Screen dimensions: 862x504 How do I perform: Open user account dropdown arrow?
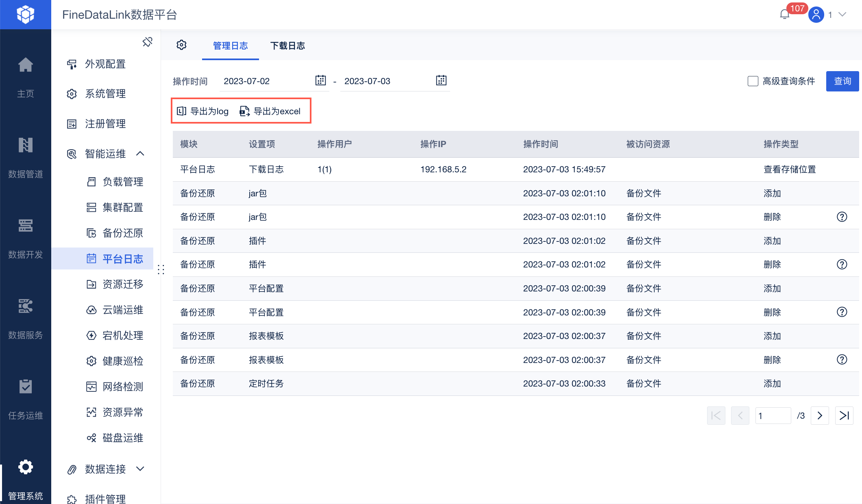(842, 15)
